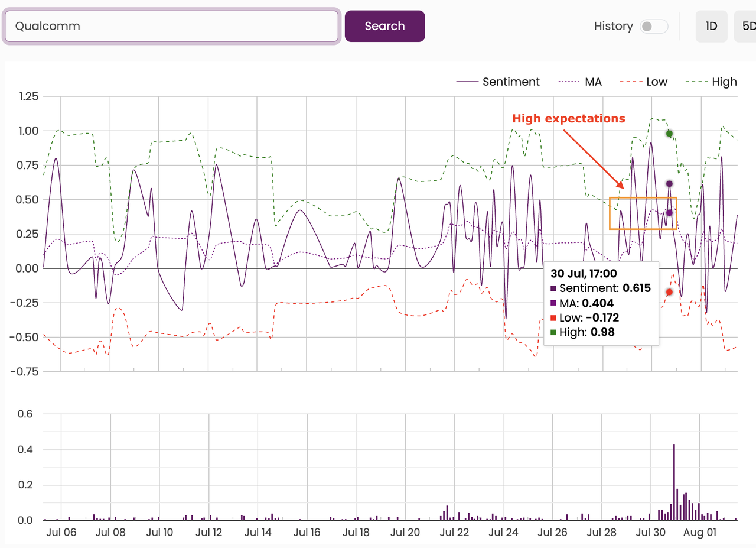Click the 'Jul 26' x-axis label

(x=553, y=532)
